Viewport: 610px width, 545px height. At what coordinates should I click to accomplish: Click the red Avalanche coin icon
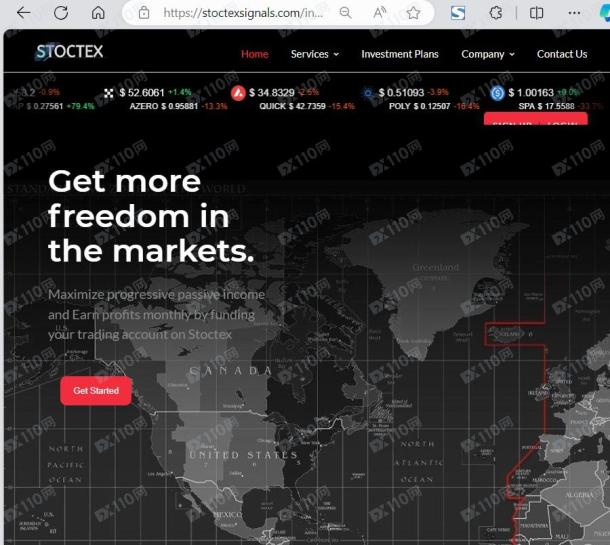[x=238, y=93]
